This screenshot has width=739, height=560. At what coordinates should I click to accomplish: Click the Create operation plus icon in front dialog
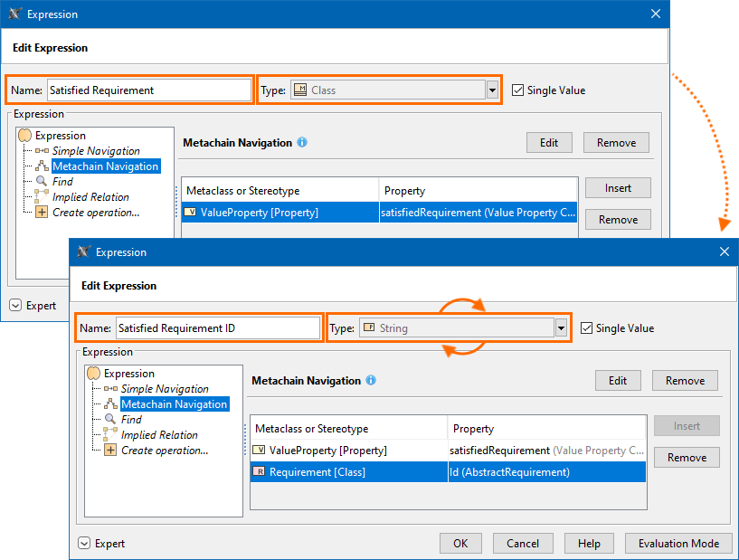coord(110,450)
